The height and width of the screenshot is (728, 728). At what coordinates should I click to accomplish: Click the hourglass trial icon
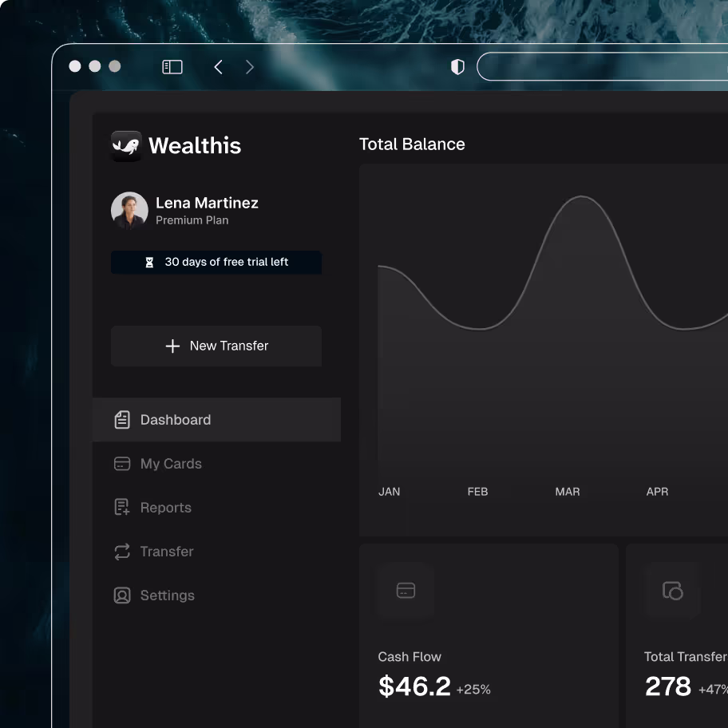pos(149,263)
